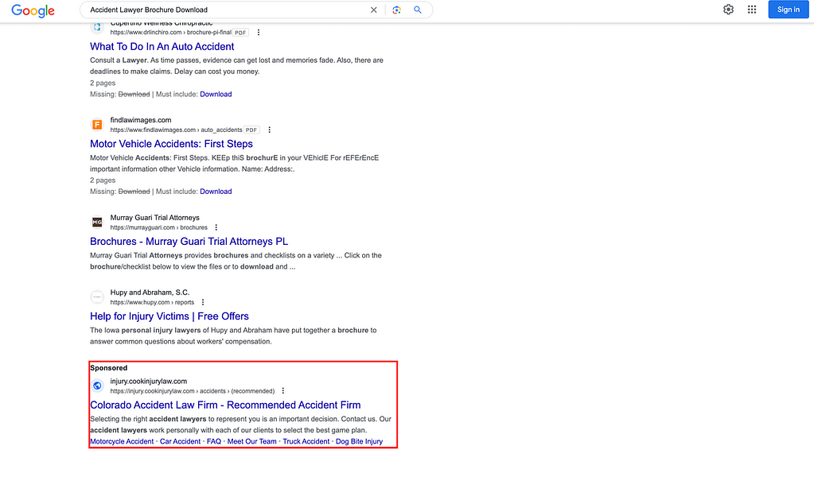Image resolution: width=814 pixels, height=504 pixels.
Task: Open the Cupertino Wellness Chiropractic result's three-dot menu
Action: point(259,32)
